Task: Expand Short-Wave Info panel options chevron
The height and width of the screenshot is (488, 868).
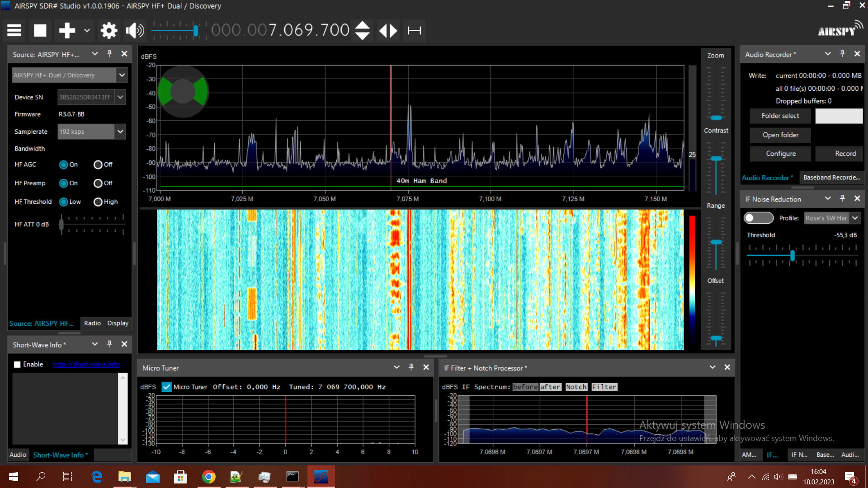Action: 95,344
